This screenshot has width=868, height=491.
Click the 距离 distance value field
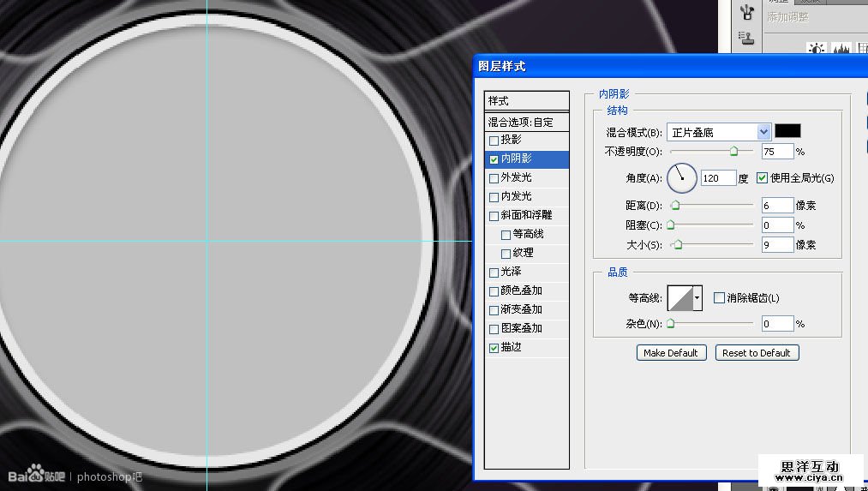click(x=776, y=206)
